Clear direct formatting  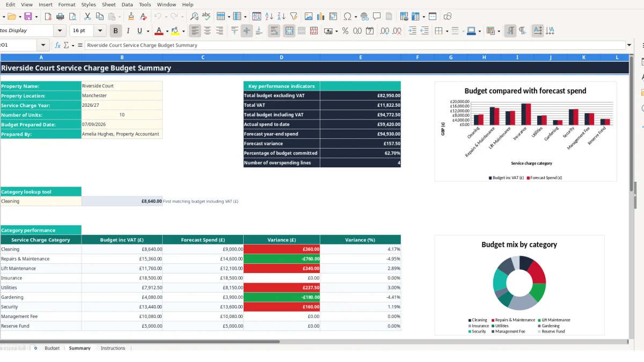(143, 17)
